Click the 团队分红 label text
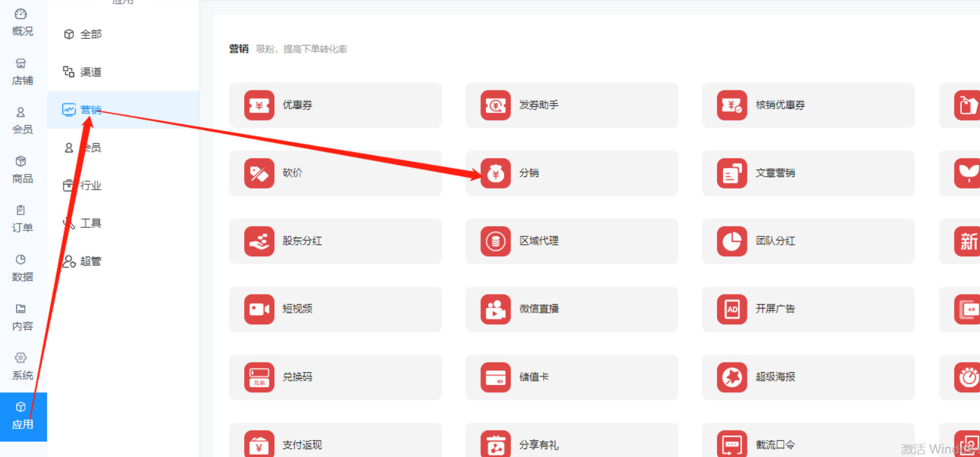 775,241
